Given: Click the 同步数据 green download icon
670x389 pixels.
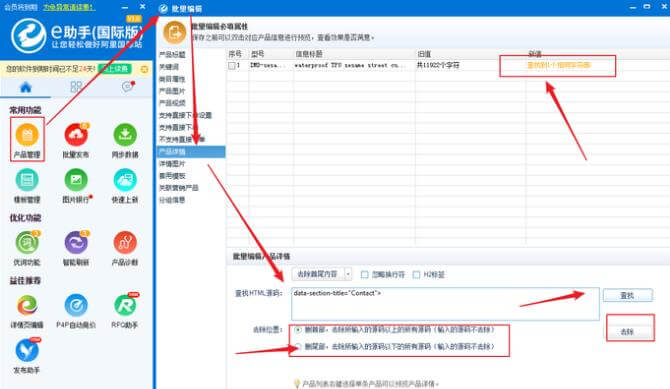Looking at the screenshot, I should (x=125, y=135).
